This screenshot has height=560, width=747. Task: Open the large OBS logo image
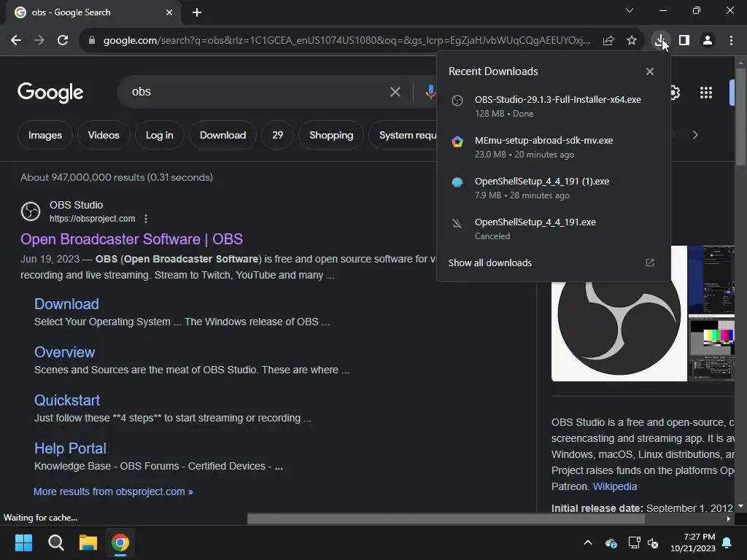coord(619,329)
